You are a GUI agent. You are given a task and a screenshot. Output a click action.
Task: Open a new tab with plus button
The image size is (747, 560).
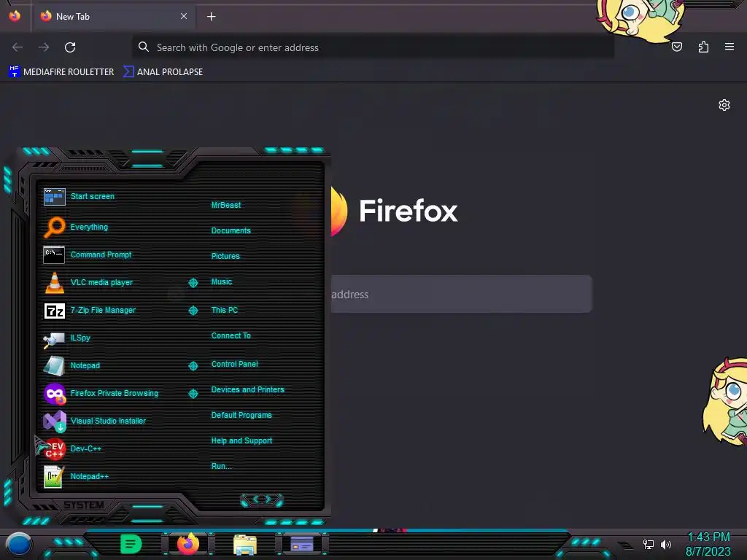(211, 17)
